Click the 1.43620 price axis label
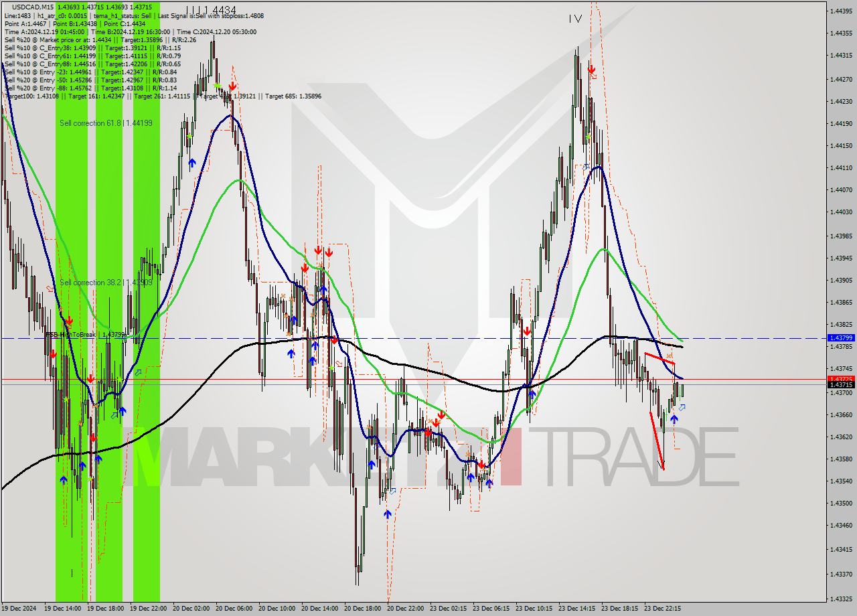Viewport: 857px width, 616px height. tap(841, 437)
